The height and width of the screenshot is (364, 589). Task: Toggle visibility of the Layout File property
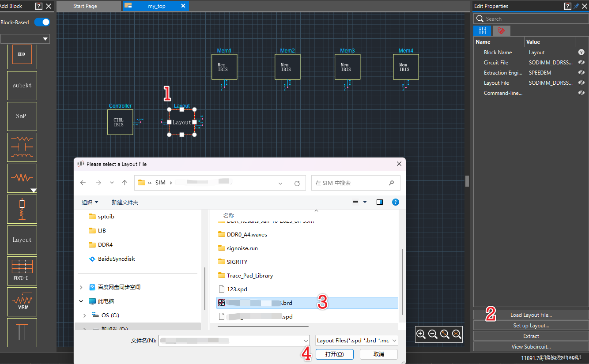coord(581,83)
